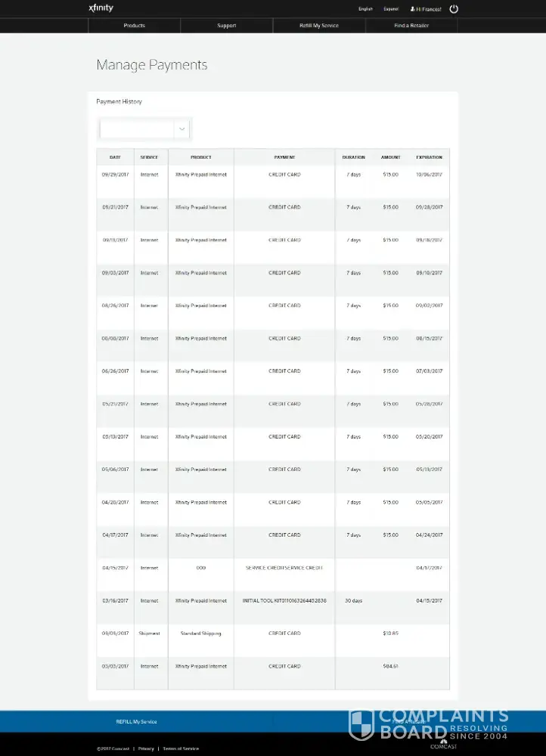This screenshot has height=756, width=546.
Task: Click the Standard Shipping entry row
Action: pyautogui.click(x=200, y=634)
